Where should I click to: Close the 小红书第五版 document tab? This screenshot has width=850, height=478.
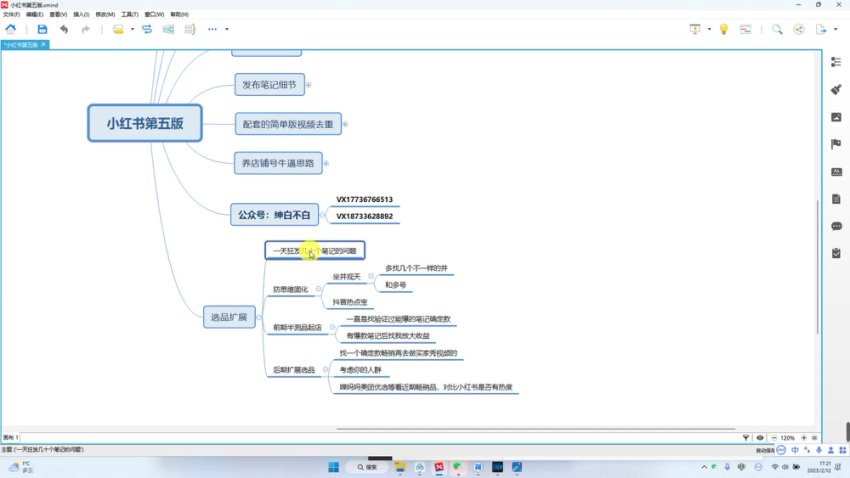[x=44, y=44]
